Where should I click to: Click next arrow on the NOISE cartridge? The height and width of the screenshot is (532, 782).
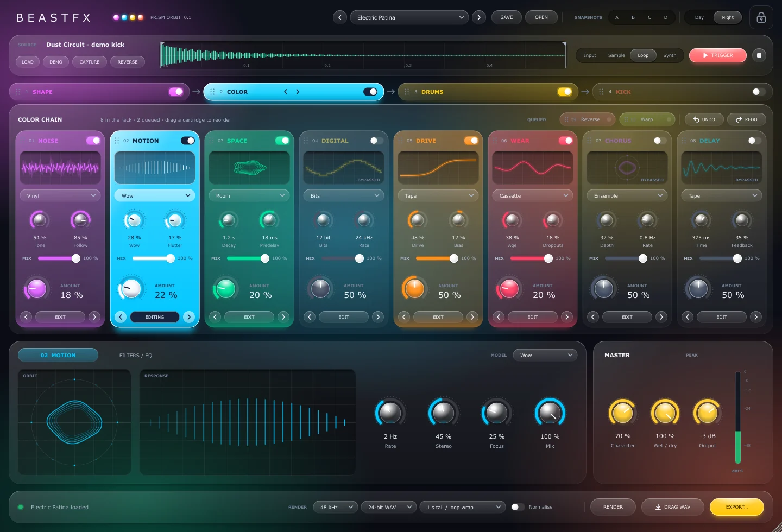tap(94, 317)
